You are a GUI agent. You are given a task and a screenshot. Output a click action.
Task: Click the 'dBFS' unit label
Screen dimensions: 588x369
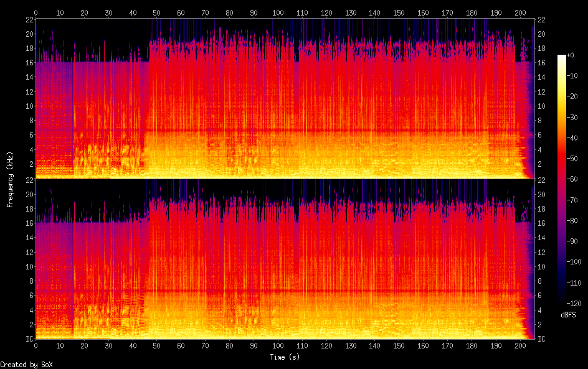[x=568, y=315]
